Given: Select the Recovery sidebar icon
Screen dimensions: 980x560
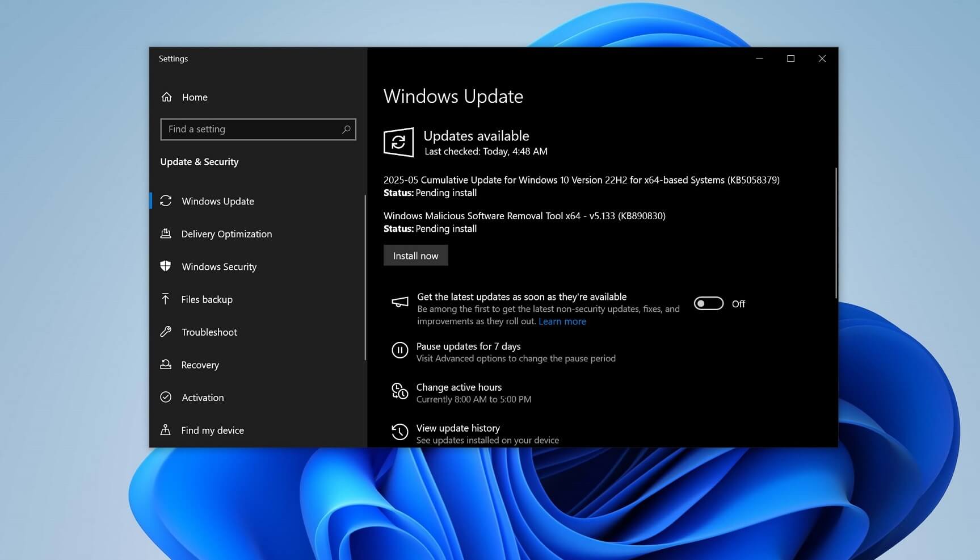Looking at the screenshot, I should coord(166,365).
